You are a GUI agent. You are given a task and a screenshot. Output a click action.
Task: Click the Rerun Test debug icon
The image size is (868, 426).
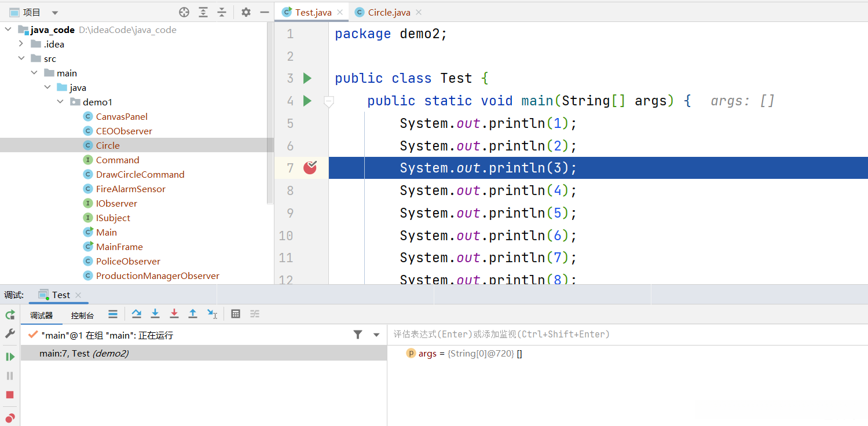10,315
